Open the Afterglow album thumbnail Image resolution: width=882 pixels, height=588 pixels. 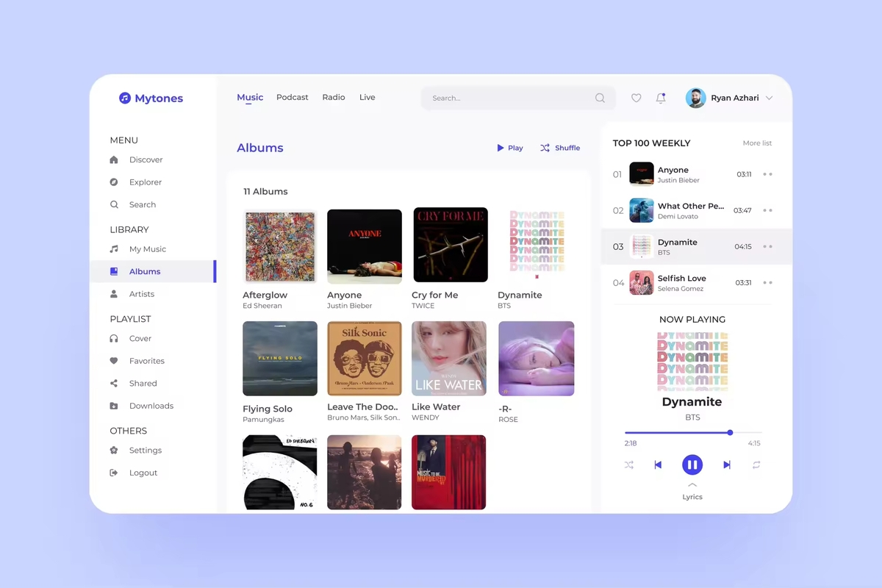tap(280, 247)
